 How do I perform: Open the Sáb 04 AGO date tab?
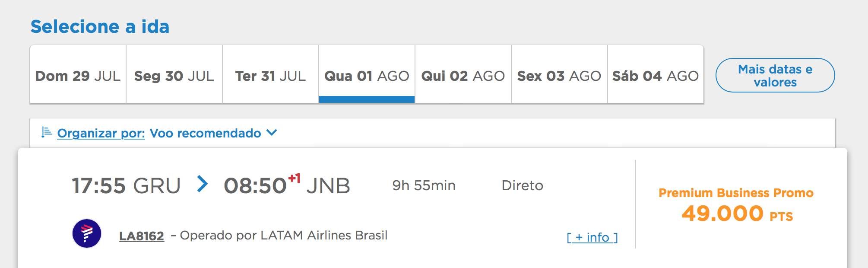point(656,74)
